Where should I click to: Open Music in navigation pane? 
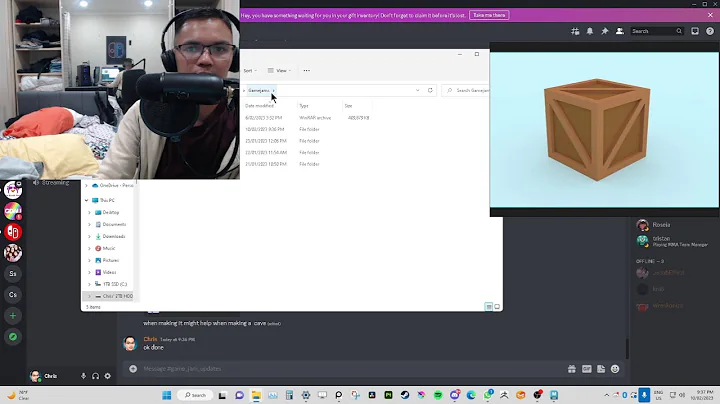click(108, 248)
